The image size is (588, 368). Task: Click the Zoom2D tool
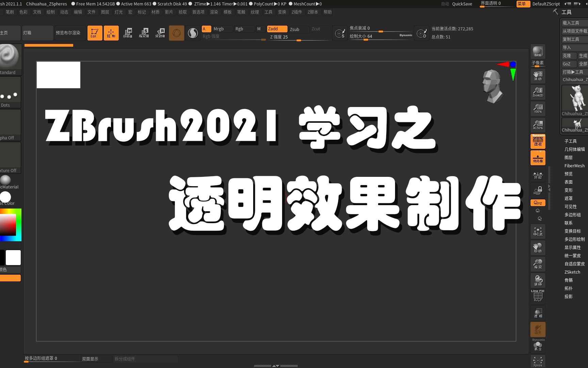click(538, 92)
